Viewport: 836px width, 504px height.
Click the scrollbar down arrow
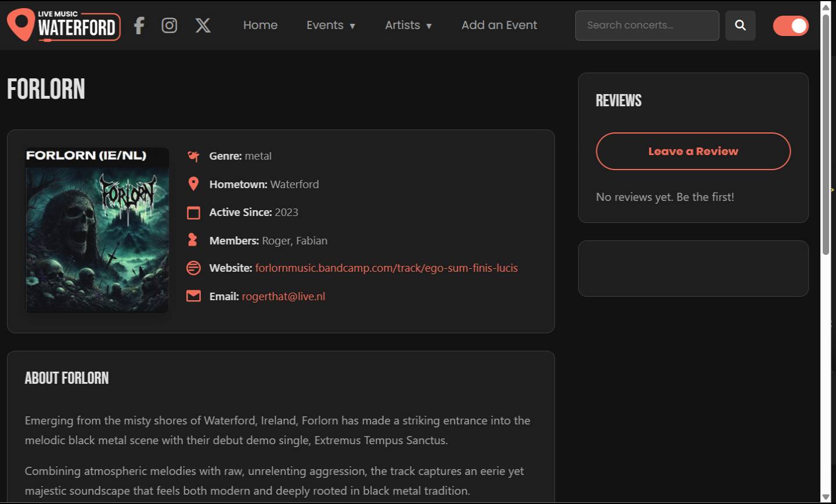tap(826, 498)
